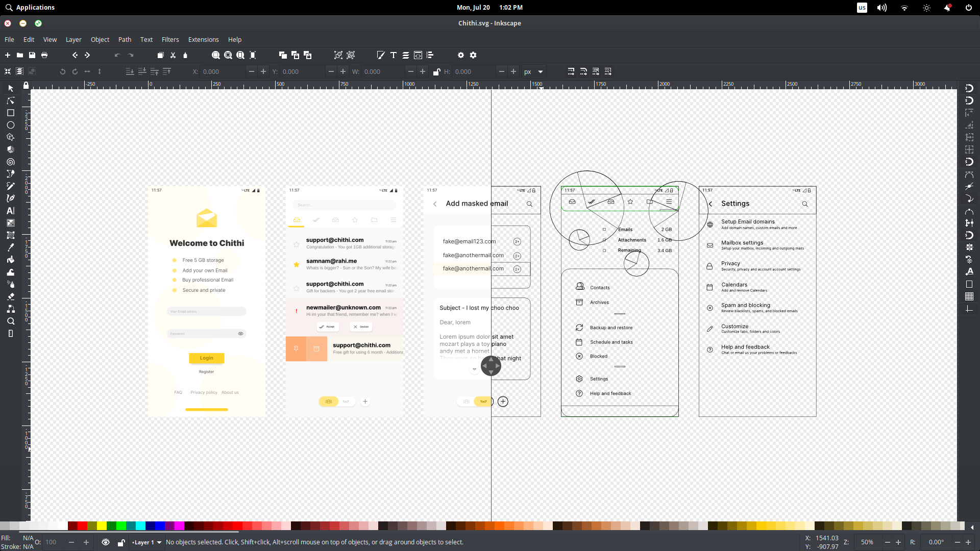Open the Filters menu
Viewport: 980px width, 551px height.
coord(170,39)
